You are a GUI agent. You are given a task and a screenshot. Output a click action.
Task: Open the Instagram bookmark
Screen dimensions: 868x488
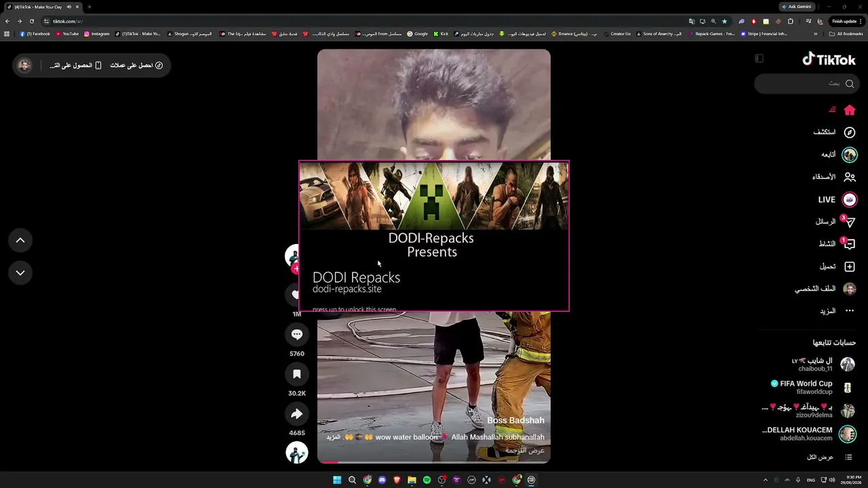96,33
